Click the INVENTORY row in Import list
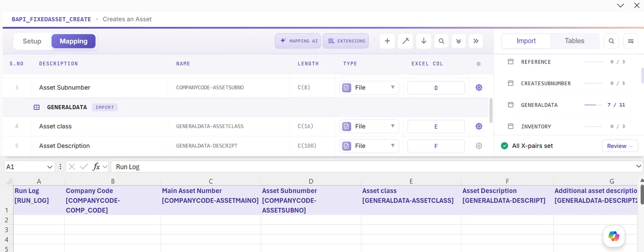This screenshot has width=644, height=252. coord(567,126)
